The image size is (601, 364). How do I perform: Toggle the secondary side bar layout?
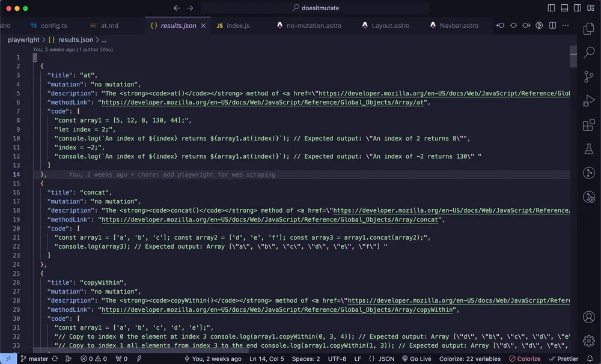click(577, 8)
